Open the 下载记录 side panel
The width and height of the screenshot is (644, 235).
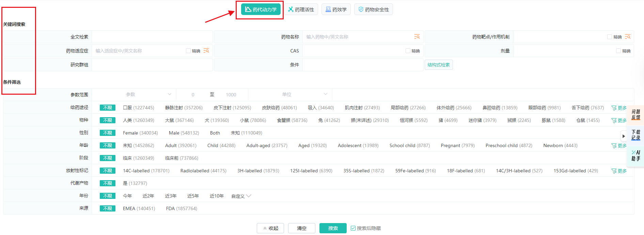(x=636, y=135)
